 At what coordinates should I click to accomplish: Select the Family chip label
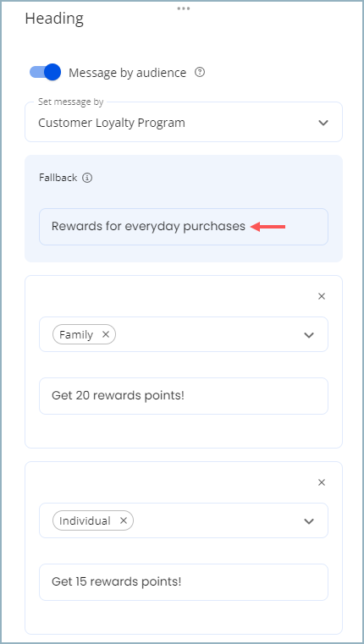pyautogui.click(x=76, y=335)
